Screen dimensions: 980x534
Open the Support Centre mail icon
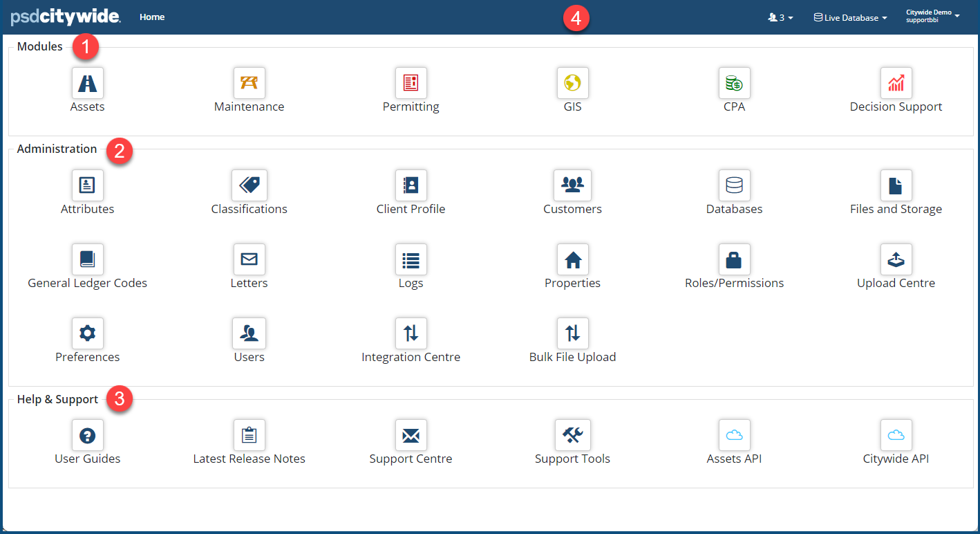coord(411,434)
